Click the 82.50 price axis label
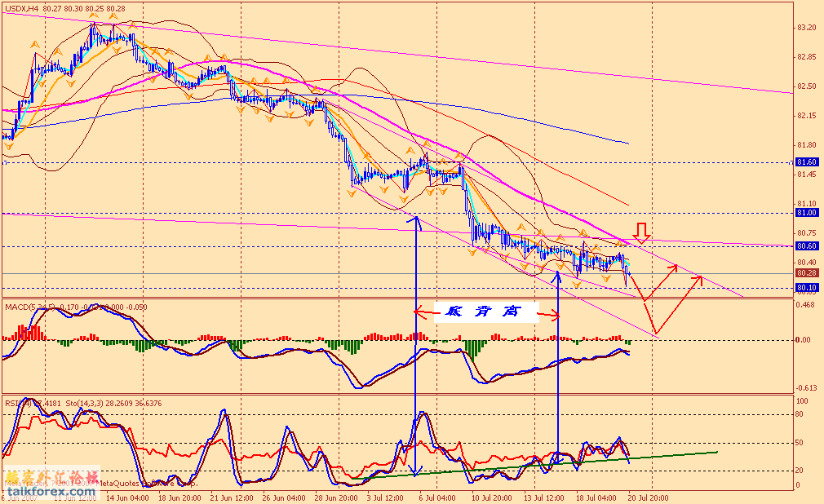The width and height of the screenshot is (824, 504). click(x=807, y=86)
